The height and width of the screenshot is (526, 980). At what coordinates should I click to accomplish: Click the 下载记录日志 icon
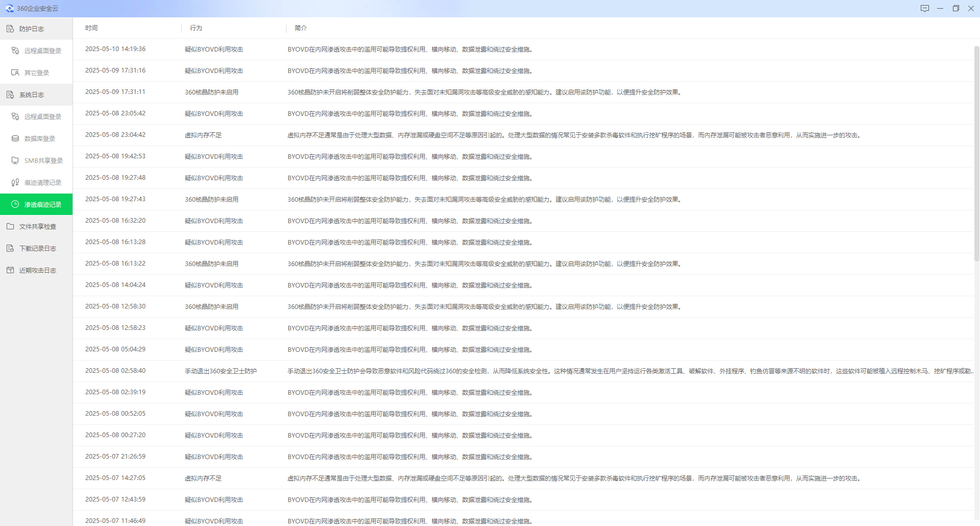[x=10, y=248]
